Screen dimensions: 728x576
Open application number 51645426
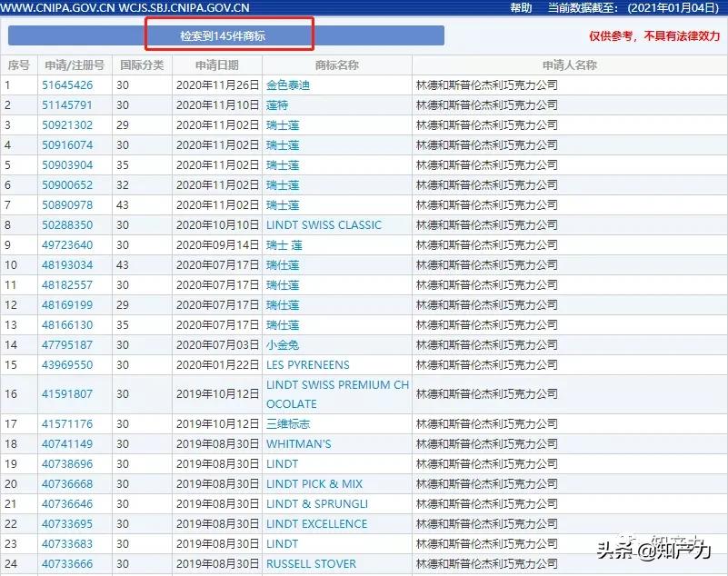tap(67, 84)
